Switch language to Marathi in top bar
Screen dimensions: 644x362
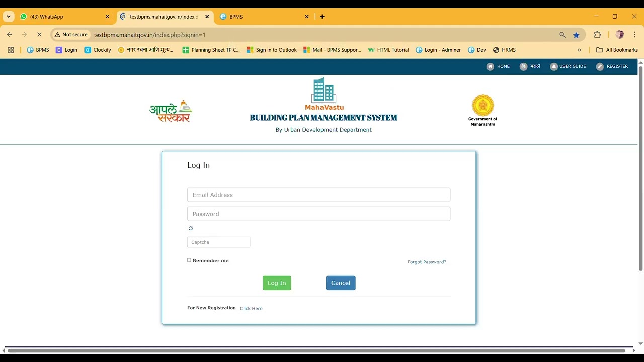click(x=530, y=66)
